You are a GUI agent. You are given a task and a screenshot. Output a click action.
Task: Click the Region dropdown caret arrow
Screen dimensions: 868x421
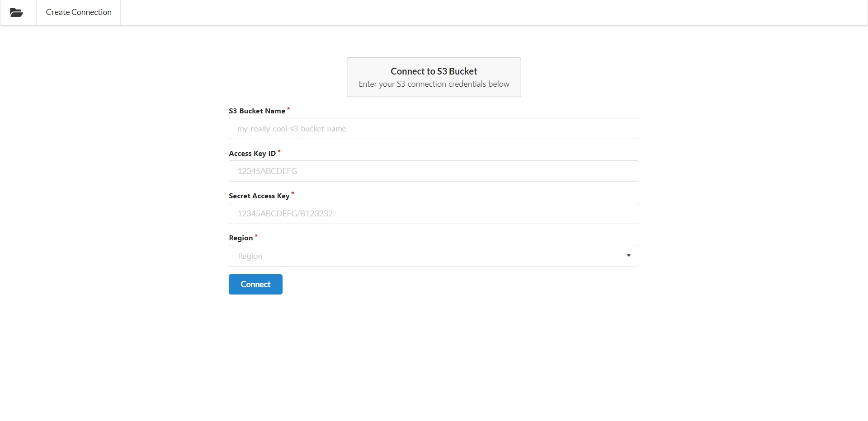(x=628, y=256)
